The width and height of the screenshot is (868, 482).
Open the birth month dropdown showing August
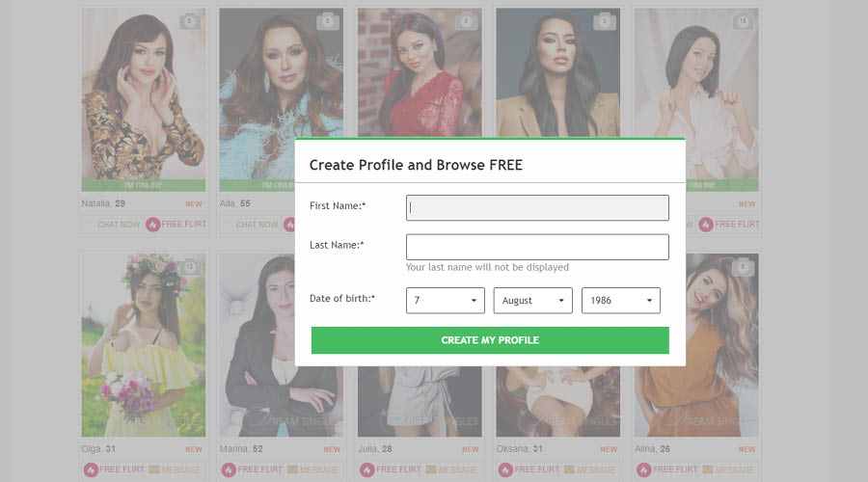[532, 301]
